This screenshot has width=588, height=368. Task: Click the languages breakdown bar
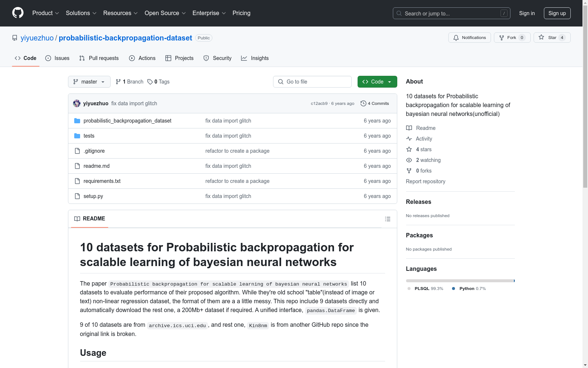click(x=460, y=281)
